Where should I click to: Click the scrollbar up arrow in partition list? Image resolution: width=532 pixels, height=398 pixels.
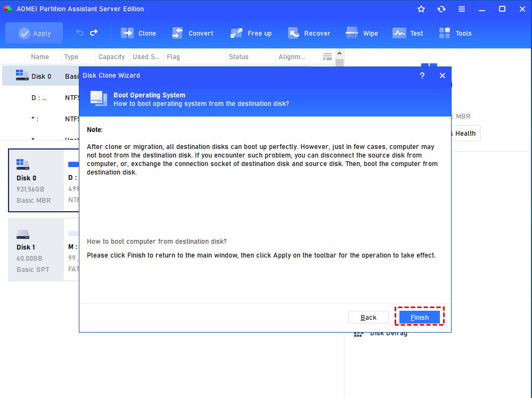point(339,54)
